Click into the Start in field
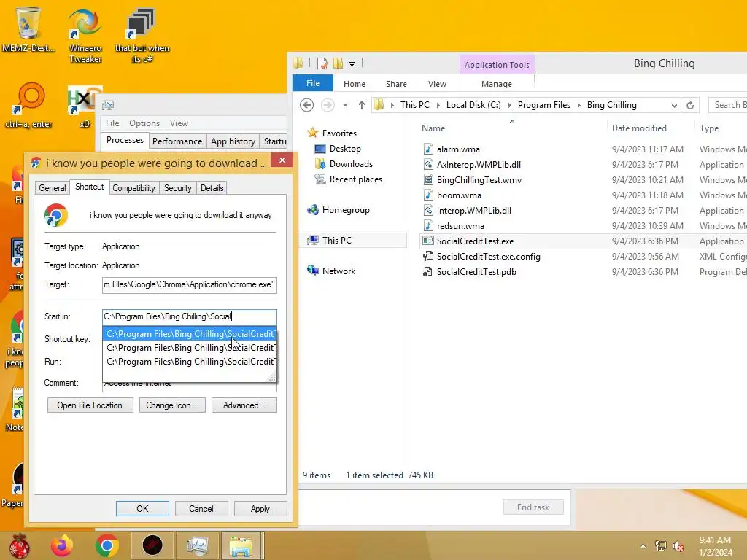The image size is (747, 560). click(x=189, y=316)
